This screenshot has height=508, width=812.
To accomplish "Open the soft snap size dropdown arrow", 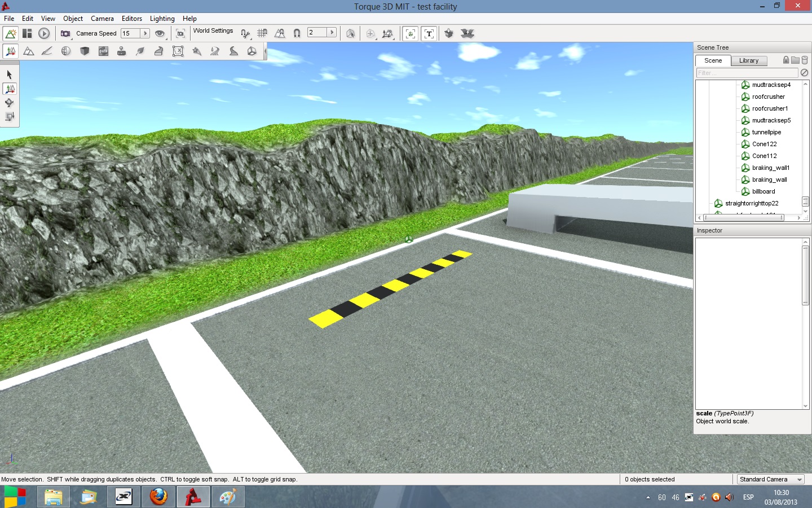I will coord(332,33).
